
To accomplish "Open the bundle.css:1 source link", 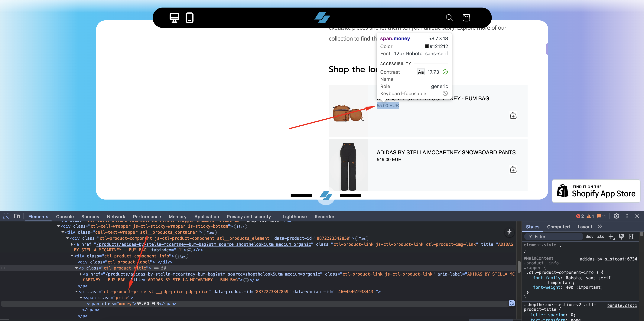I will pyautogui.click(x=622, y=305).
